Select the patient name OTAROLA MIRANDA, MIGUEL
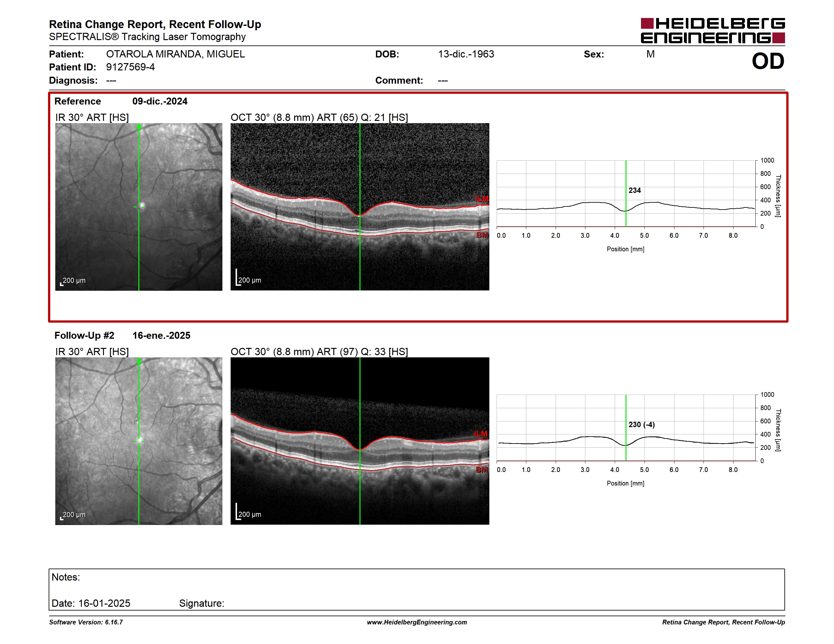 click(x=175, y=54)
